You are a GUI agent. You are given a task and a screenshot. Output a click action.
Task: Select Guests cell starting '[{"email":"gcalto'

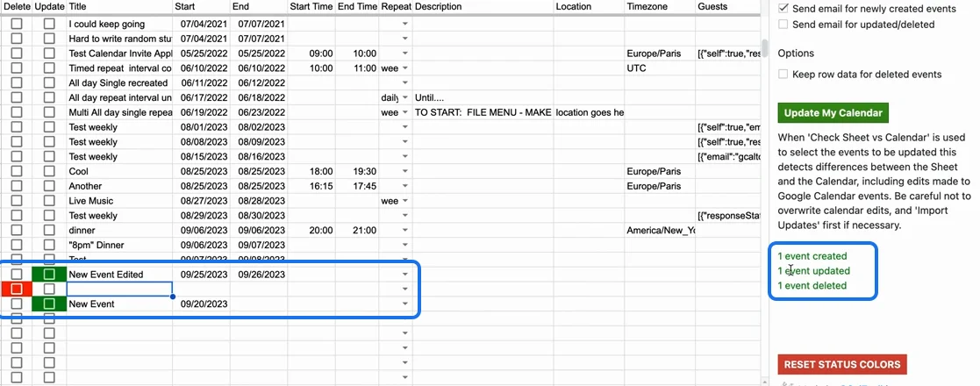728,157
